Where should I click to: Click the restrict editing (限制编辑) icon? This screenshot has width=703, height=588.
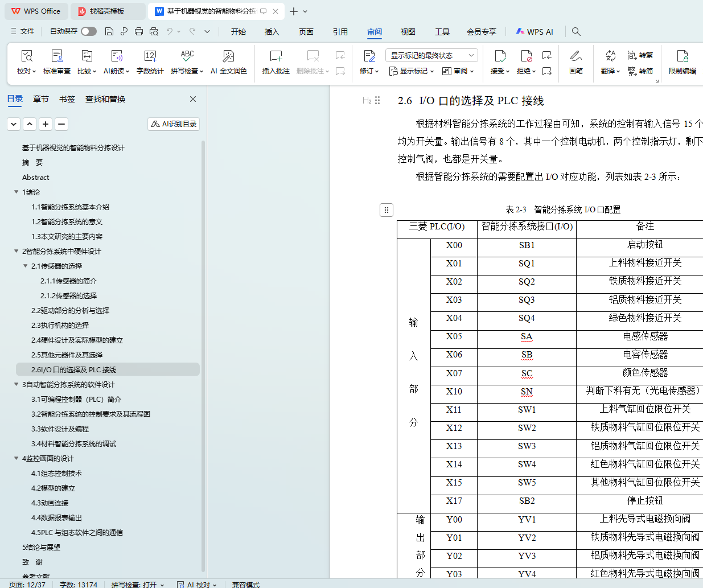coord(682,56)
